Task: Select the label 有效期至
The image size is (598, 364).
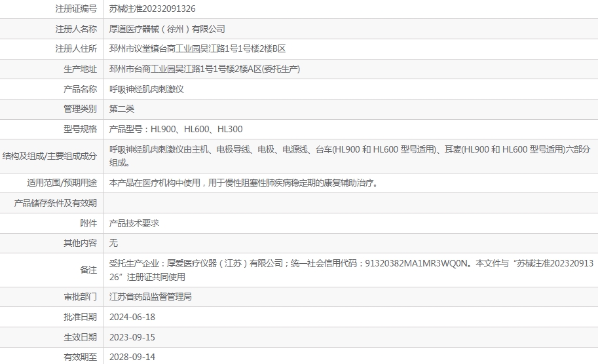Action: pos(81,357)
